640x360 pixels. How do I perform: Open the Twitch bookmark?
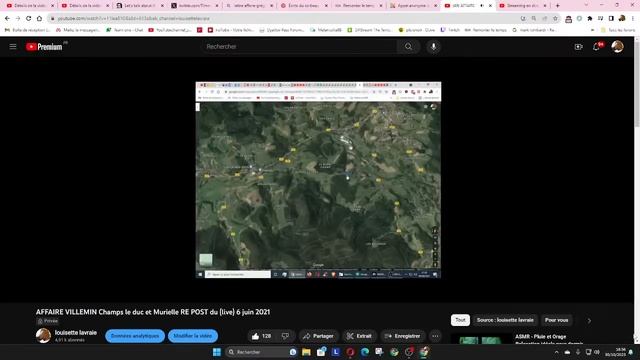[x=449, y=30]
